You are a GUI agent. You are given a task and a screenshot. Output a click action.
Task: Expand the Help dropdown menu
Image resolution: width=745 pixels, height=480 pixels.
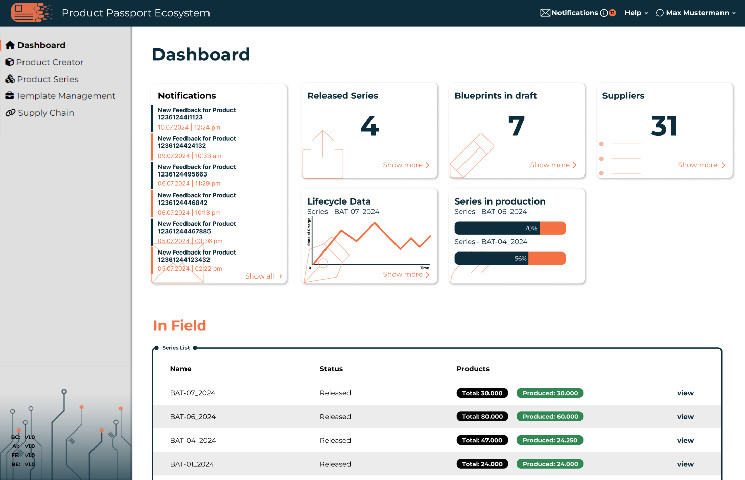pos(636,13)
